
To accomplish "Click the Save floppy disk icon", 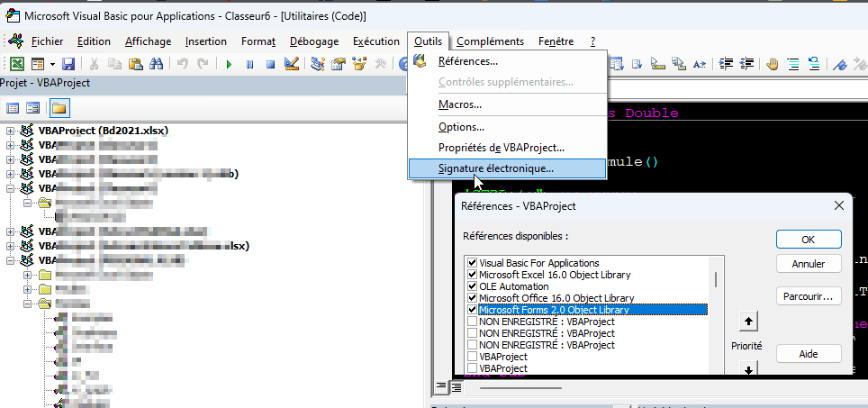I will pyautogui.click(x=68, y=64).
